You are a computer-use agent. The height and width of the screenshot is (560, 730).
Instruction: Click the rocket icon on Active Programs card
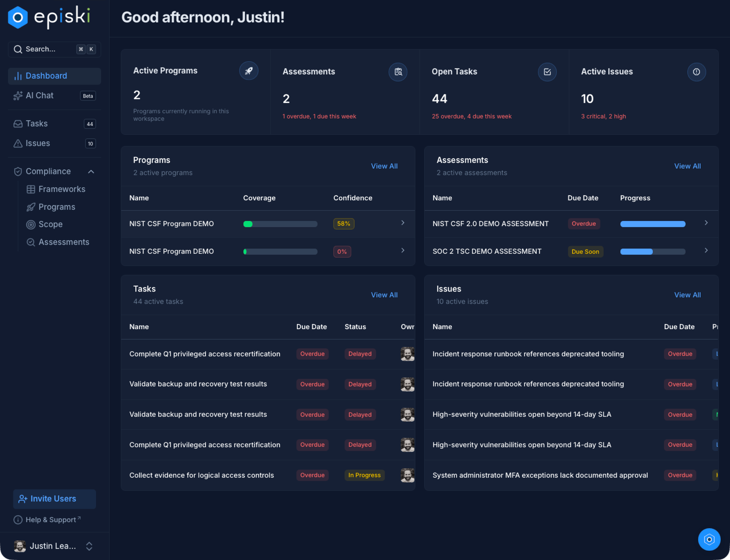[249, 70]
